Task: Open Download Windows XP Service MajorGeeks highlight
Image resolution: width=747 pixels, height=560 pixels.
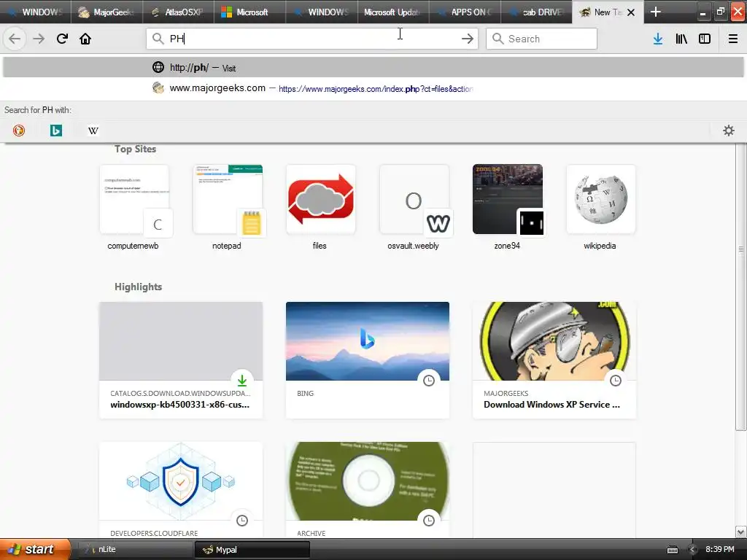Action: (x=554, y=360)
